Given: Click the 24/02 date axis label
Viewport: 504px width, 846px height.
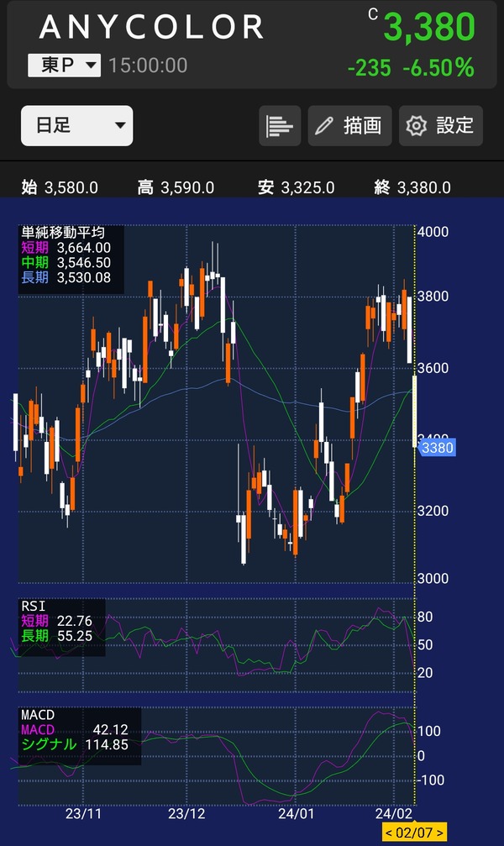Looking at the screenshot, I should (393, 813).
